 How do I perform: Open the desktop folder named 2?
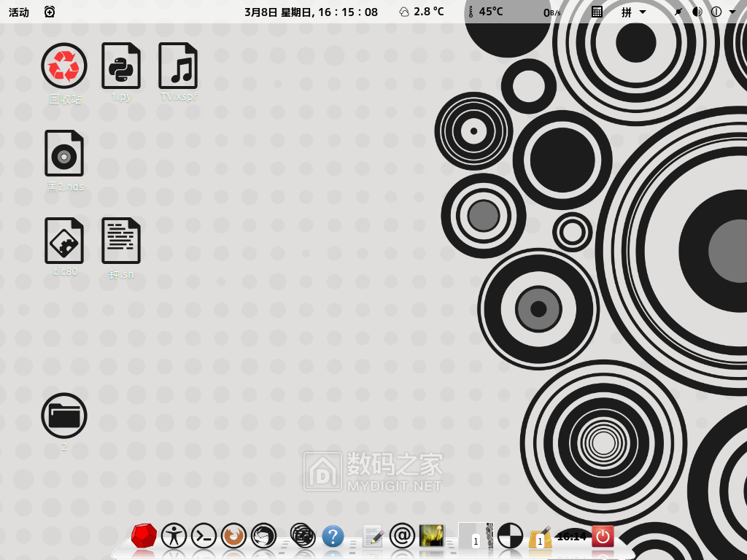(64, 416)
